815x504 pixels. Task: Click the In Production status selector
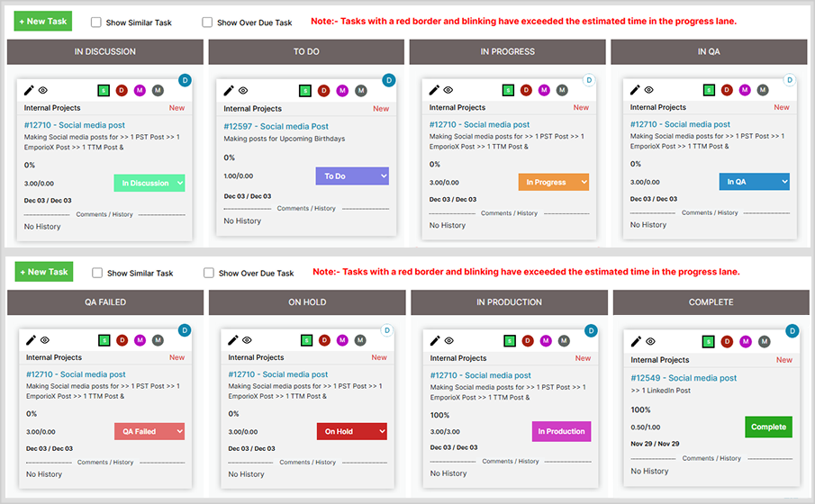(x=561, y=431)
